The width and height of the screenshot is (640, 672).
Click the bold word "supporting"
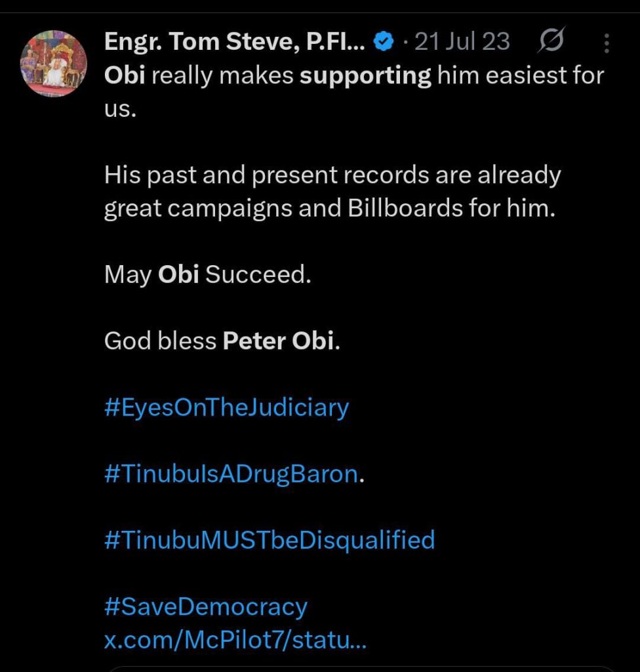(x=365, y=75)
